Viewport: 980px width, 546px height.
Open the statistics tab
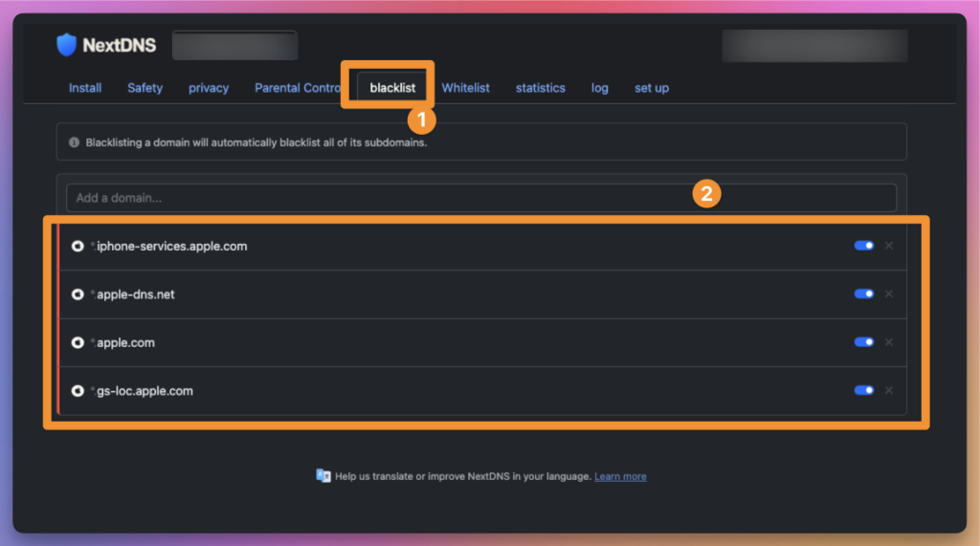(x=541, y=88)
